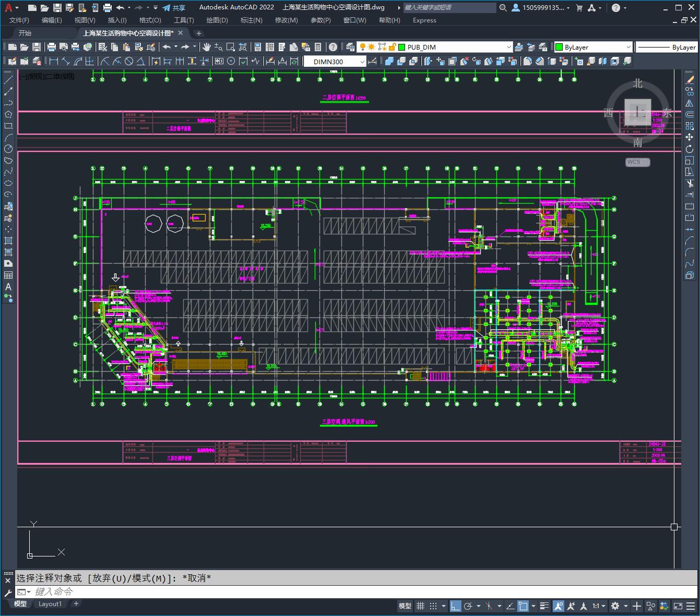Toggle annotation visibility in status bar
The image size is (700, 616).
559,606
